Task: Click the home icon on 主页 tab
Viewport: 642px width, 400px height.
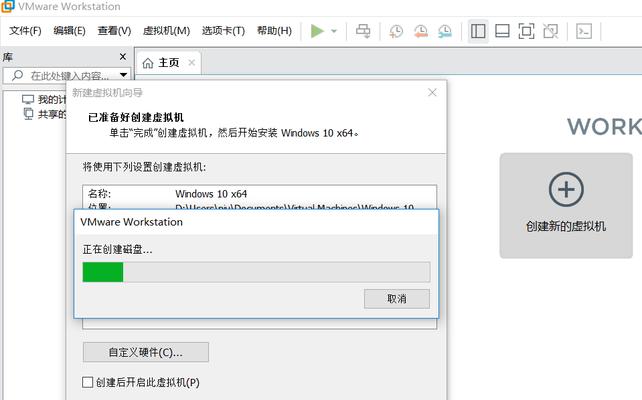Action: coord(148,63)
